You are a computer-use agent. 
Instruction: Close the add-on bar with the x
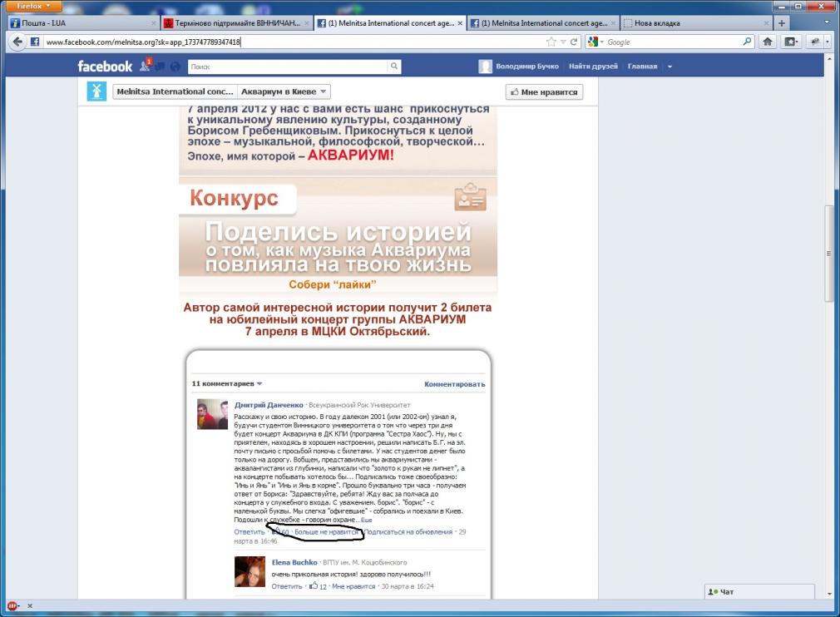click(30, 605)
